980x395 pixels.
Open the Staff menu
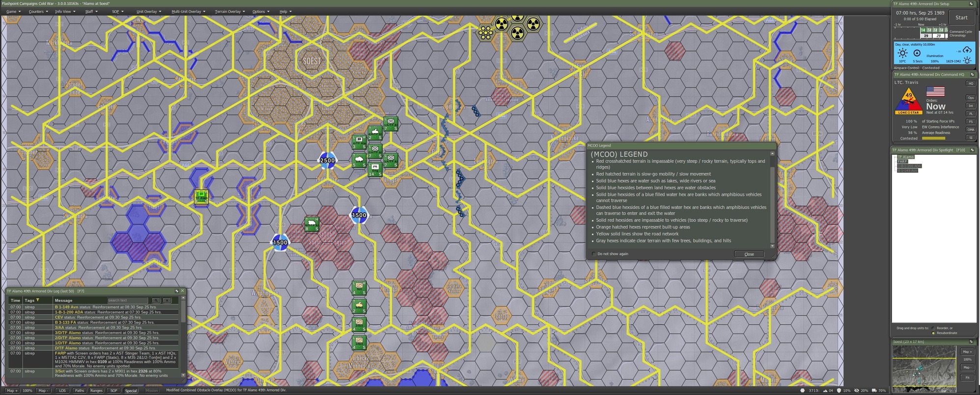point(91,11)
